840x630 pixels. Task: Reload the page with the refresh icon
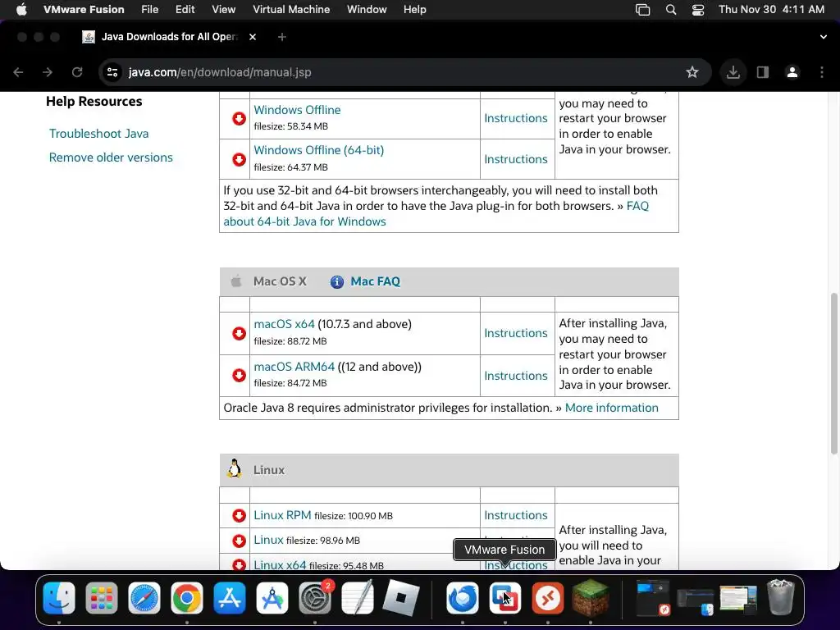pyautogui.click(x=77, y=72)
